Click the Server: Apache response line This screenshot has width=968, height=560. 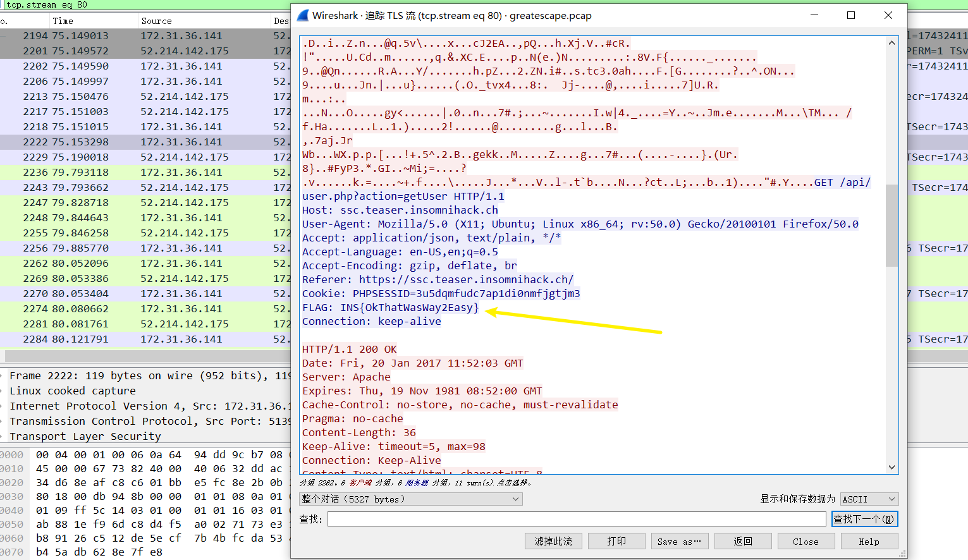(x=346, y=377)
